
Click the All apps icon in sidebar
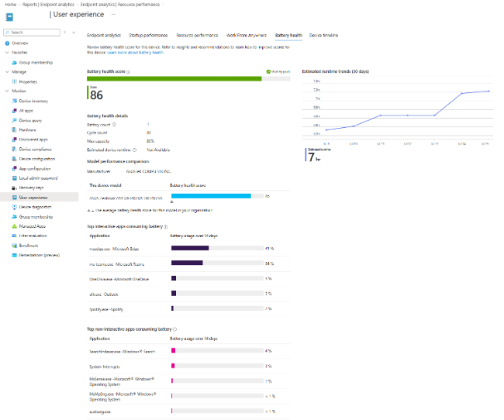tap(14, 111)
